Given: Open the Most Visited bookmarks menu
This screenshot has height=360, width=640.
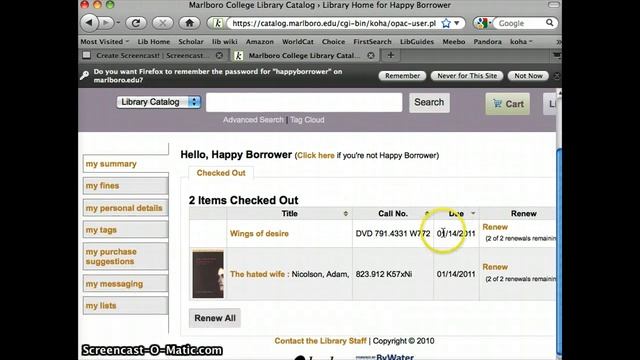Looking at the screenshot, I should coord(104,42).
